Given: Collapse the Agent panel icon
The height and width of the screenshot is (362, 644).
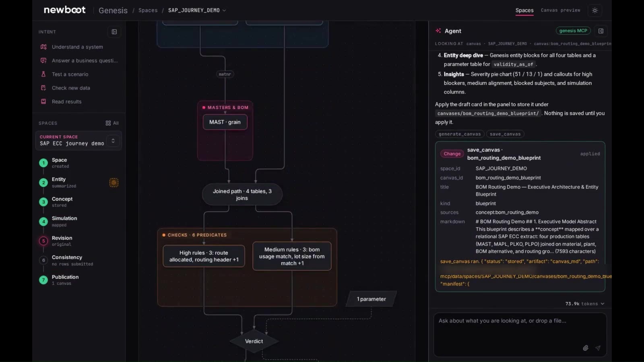Looking at the screenshot, I should 601,31.
